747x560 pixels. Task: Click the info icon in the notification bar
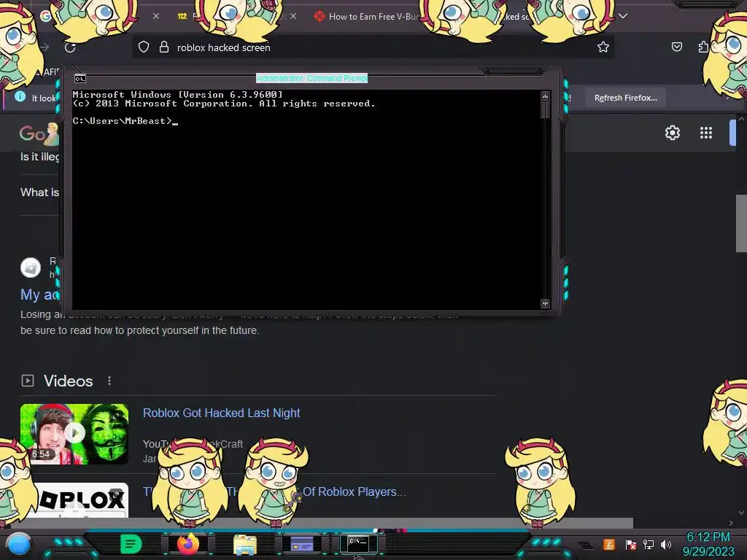20,97
